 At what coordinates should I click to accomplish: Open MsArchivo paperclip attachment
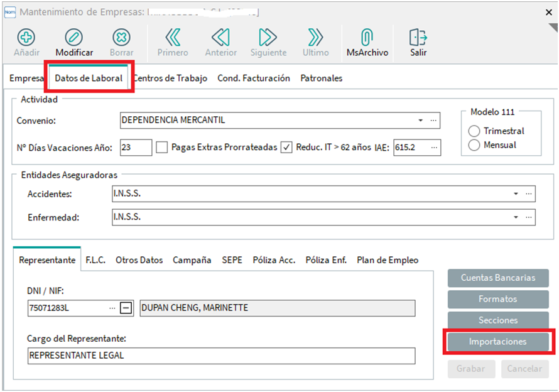(x=367, y=37)
